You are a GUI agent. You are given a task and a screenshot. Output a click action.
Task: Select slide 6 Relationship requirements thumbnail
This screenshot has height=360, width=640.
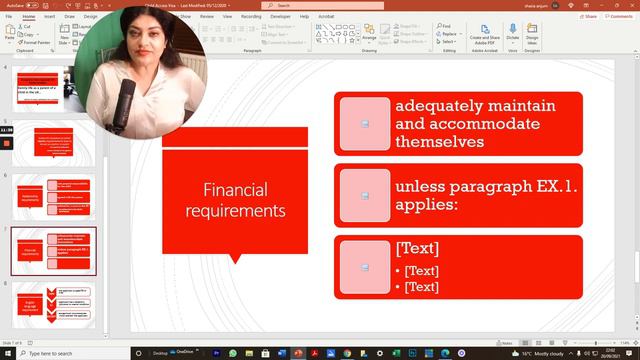[x=53, y=198]
